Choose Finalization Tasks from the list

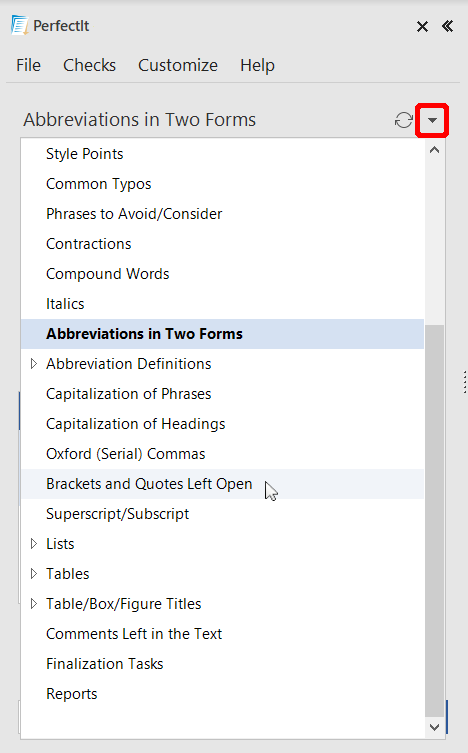pos(222,664)
